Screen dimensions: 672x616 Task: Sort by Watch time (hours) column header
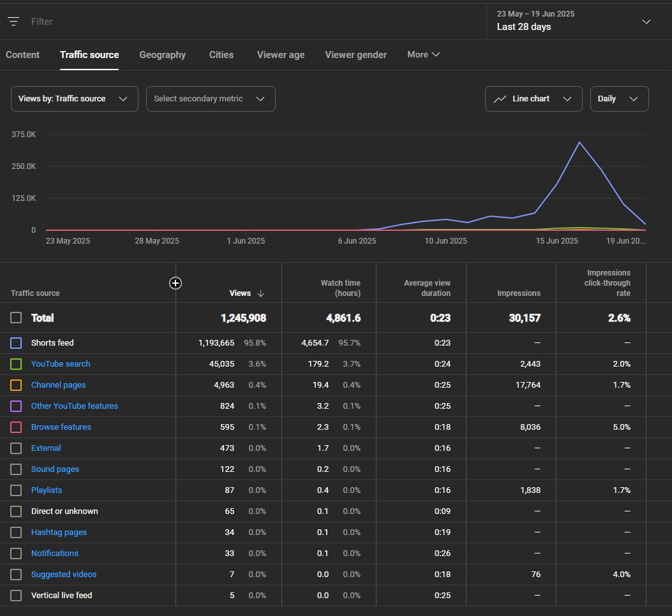[x=340, y=288]
